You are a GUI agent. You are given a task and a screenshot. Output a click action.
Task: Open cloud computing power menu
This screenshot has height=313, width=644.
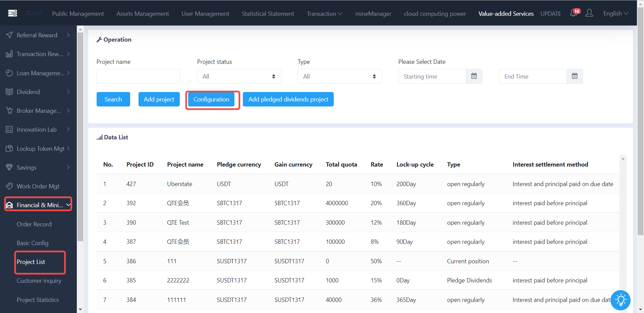point(435,13)
